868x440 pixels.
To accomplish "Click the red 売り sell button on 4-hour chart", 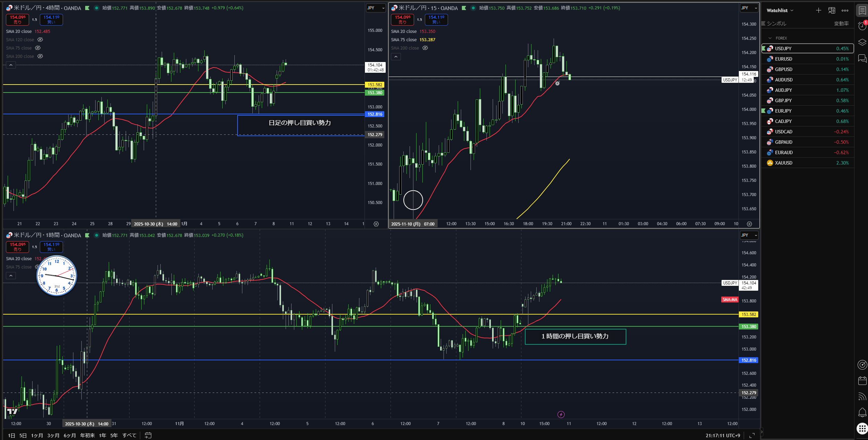I will tap(17, 20).
